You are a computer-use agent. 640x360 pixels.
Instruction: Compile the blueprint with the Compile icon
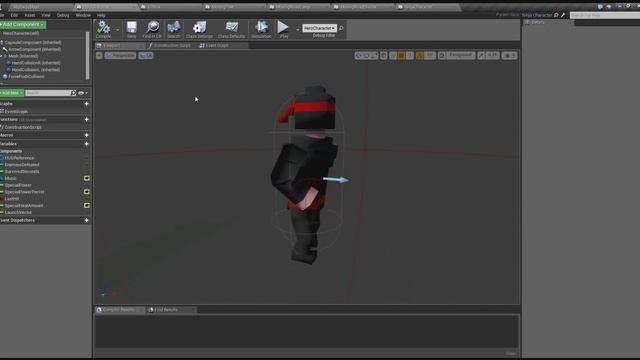(x=104, y=29)
